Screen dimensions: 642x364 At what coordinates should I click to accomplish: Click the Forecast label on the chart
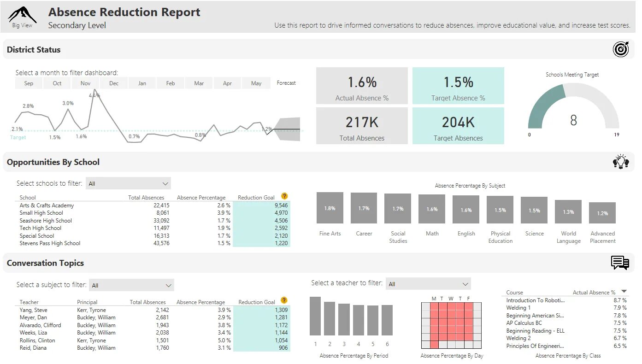point(286,83)
